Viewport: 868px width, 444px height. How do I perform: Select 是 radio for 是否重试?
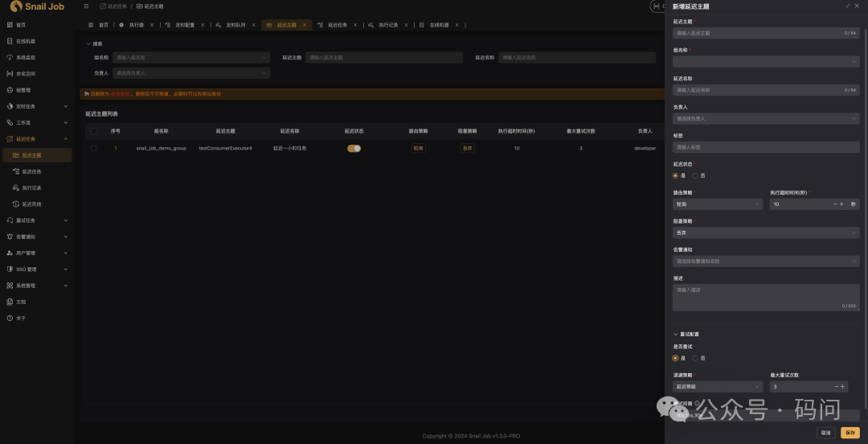(675, 358)
